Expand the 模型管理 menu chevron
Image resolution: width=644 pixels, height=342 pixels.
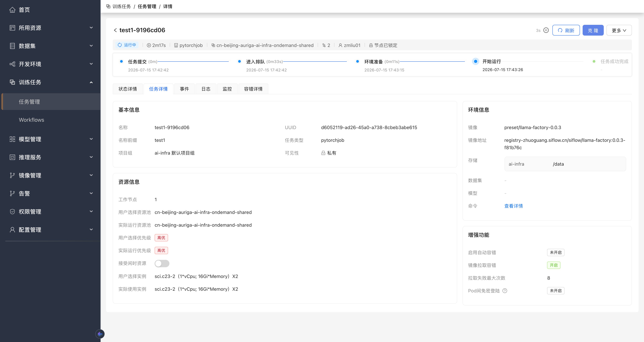91,139
